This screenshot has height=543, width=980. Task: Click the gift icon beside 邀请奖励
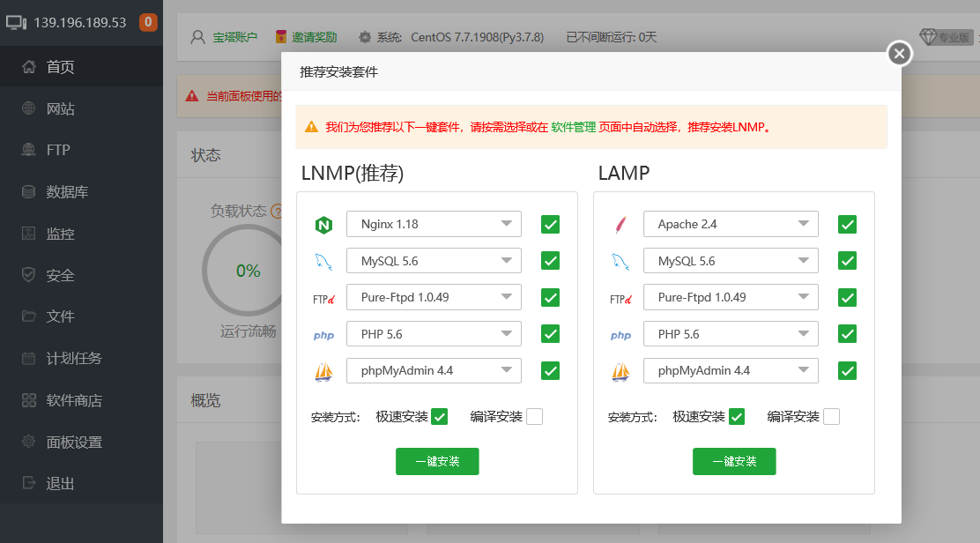point(281,37)
